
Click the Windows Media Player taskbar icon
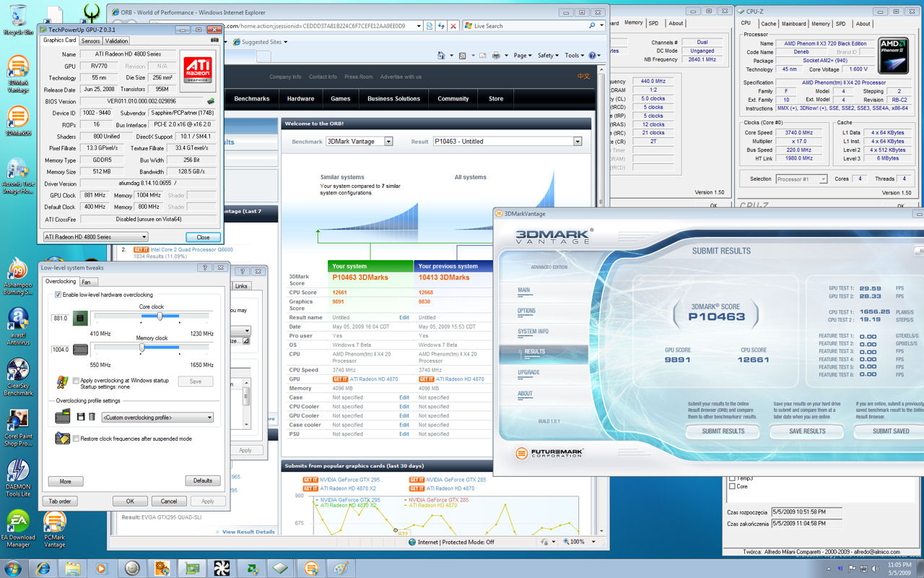pyautogui.click(x=100, y=568)
